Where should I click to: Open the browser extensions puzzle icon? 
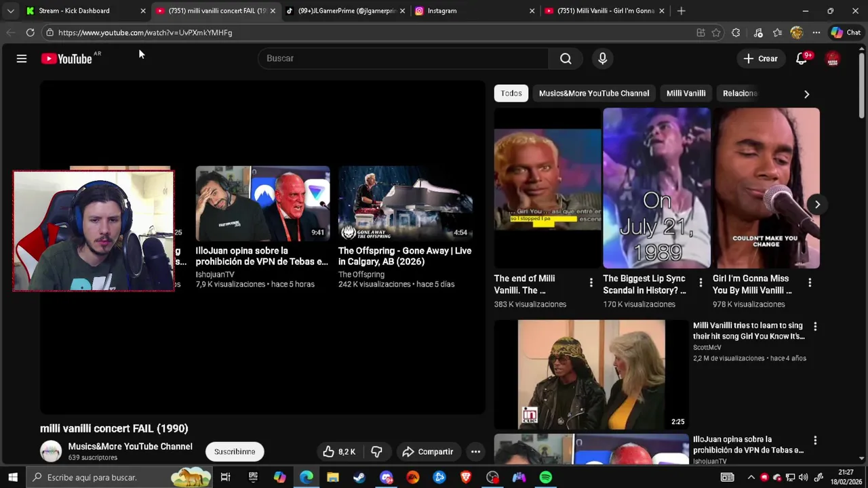[x=736, y=33]
